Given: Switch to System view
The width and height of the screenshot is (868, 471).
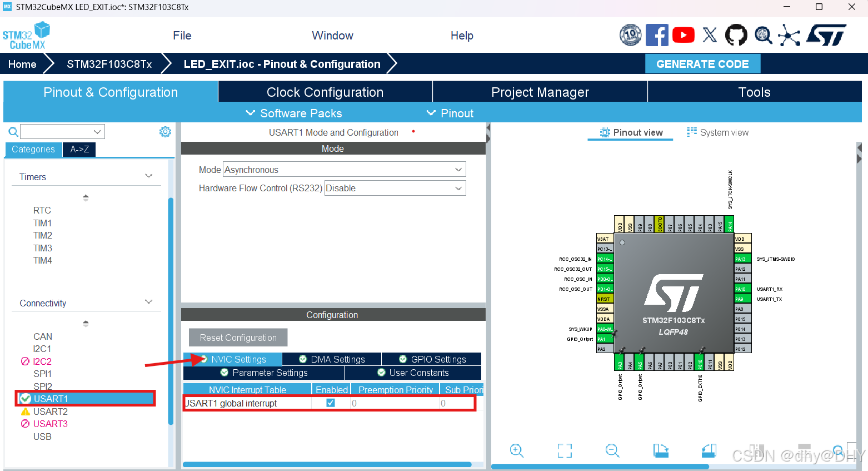Looking at the screenshot, I should (x=717, y=132).
